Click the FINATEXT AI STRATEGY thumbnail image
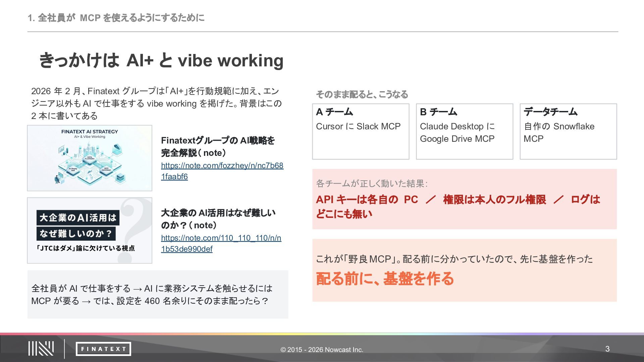 coord(90,158)
